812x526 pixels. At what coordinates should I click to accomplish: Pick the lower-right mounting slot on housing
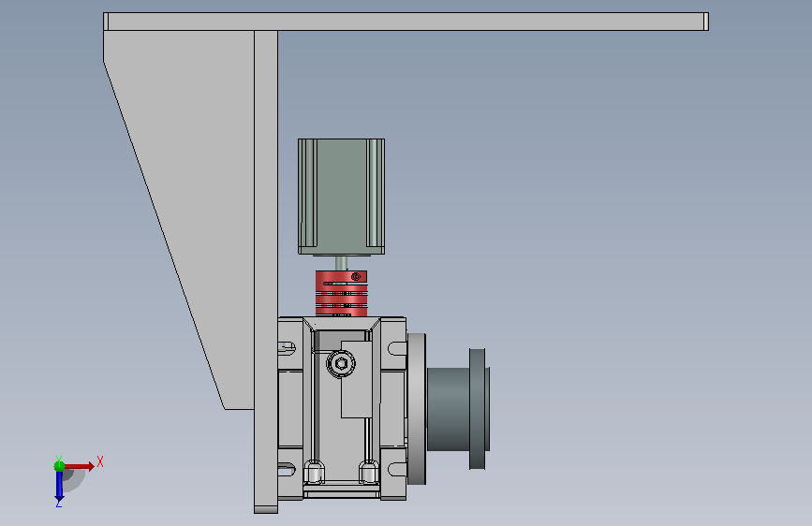point(397,469)
